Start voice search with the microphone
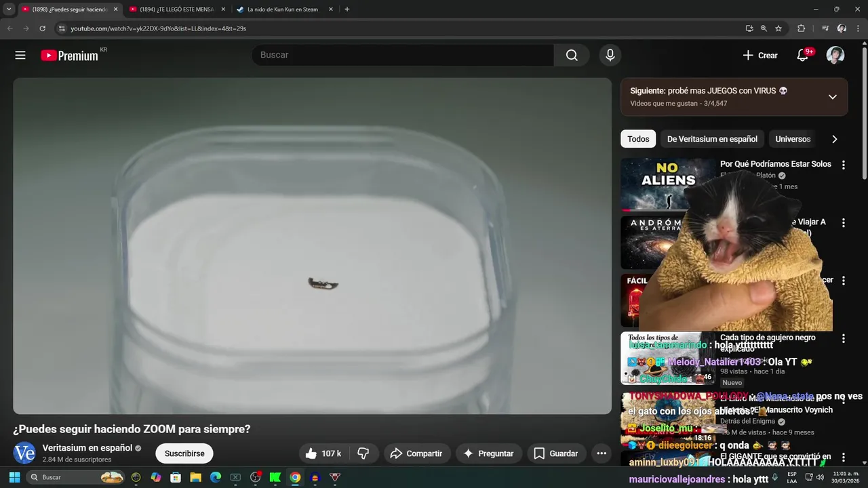Viewport: 868px width, 488px height. 610,56
